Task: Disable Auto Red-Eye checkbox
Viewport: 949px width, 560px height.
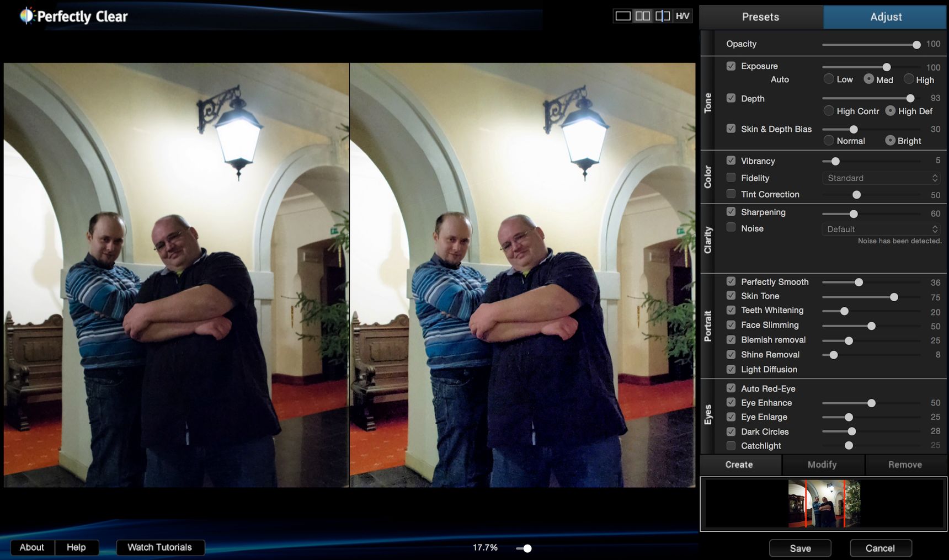Action: 731,388
